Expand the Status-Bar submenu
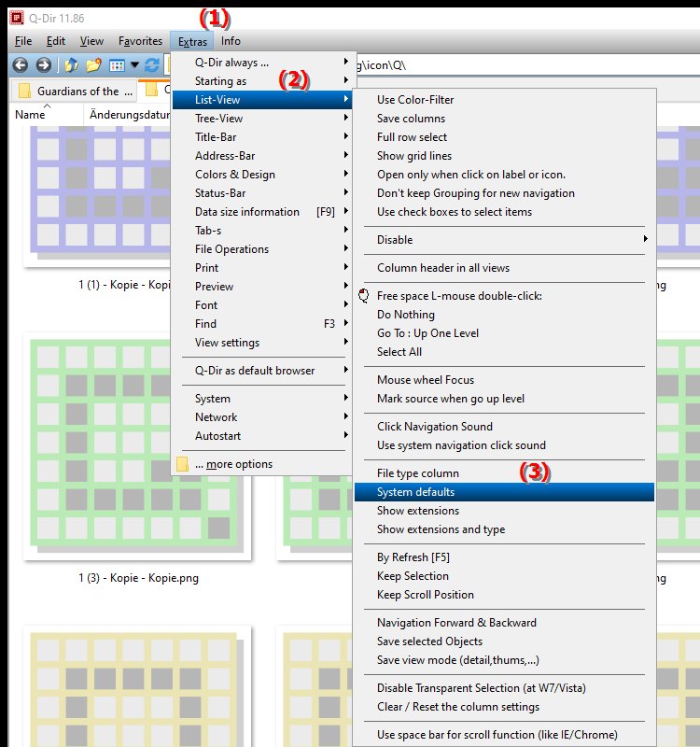Image resolution: width=700 pixels, height=747 pixels. (261, 193)
